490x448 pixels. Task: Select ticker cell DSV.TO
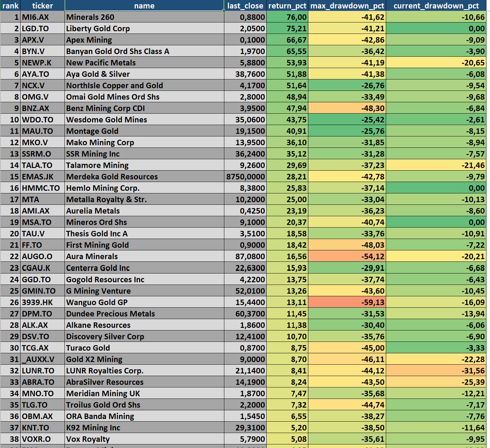click(42, 337)
